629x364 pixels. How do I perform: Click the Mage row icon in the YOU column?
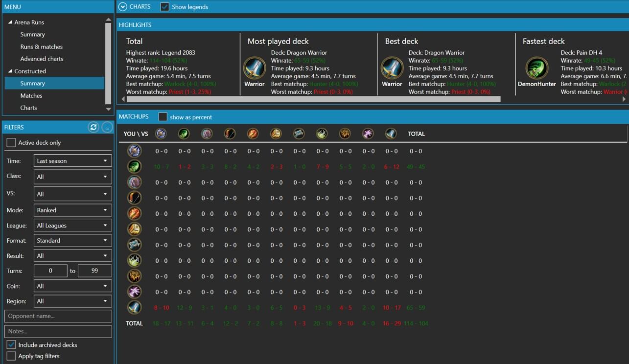(x=134, y=213)
